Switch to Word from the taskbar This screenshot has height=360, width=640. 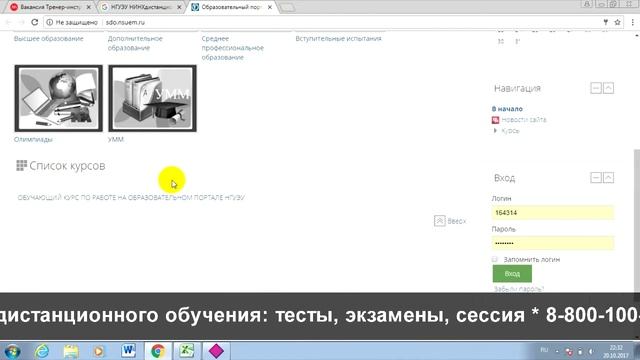(x=129, y=351)
